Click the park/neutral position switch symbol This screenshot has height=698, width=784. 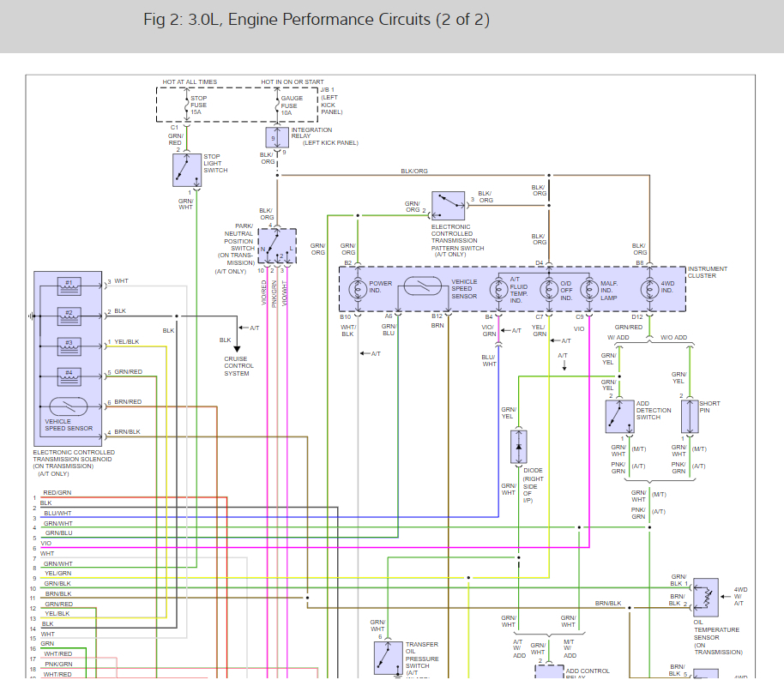coord(276,246)
